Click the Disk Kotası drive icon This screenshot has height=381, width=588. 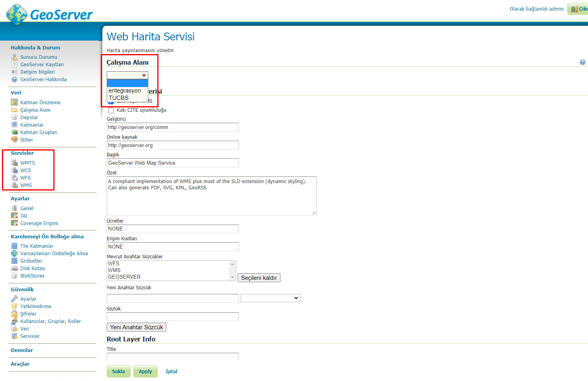click(15, 269)
